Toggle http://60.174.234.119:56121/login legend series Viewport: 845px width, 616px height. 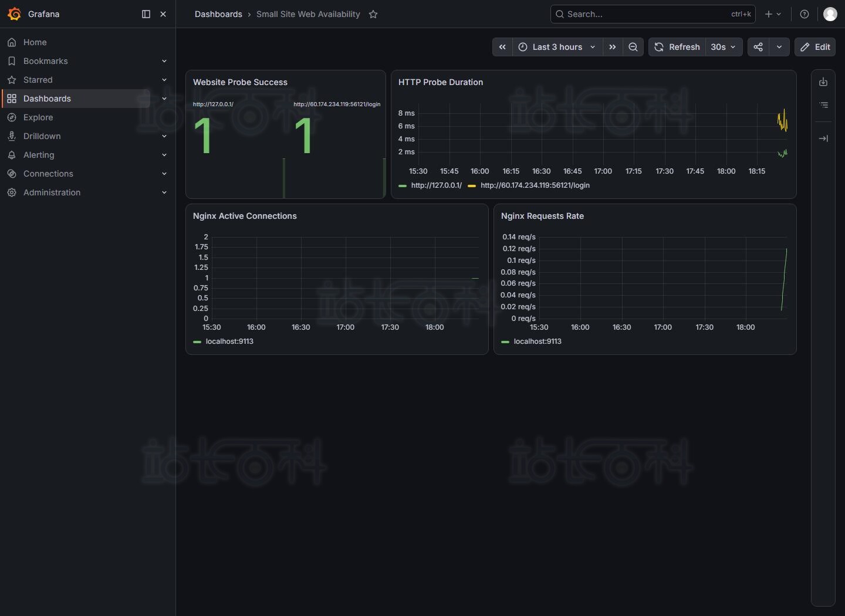click(x=535, y=185)
